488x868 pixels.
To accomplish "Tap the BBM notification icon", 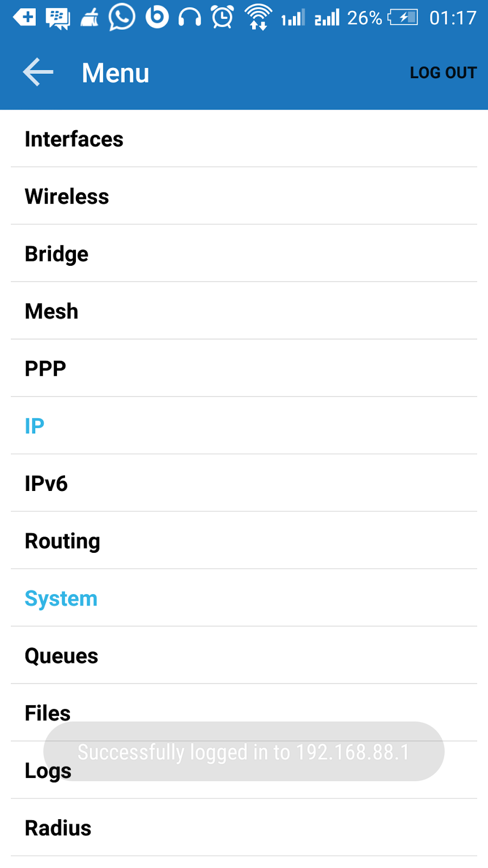I will point(57,18).
